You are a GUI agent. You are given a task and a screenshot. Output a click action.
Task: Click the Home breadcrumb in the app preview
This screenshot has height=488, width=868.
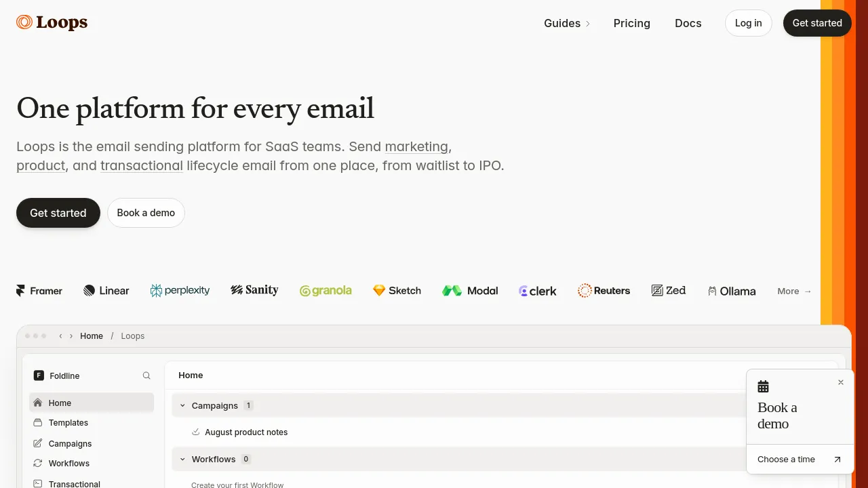[x=92, y=336]
